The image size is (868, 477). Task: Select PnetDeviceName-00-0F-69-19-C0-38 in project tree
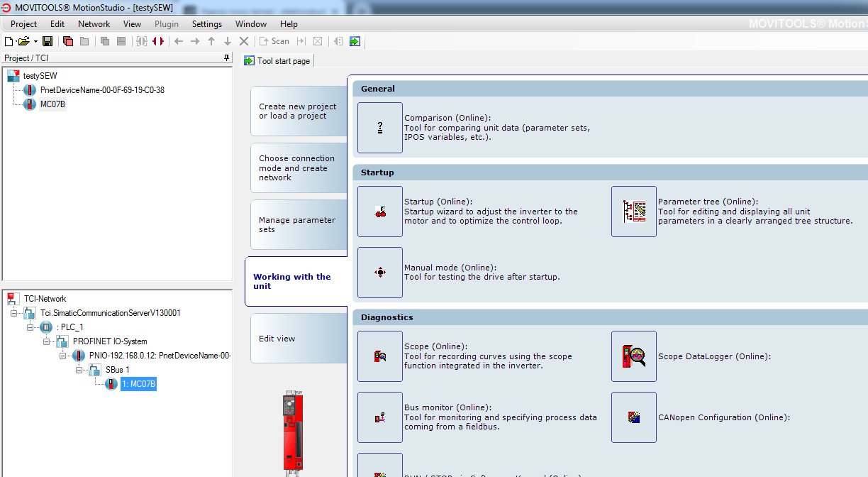click(102, 90)
